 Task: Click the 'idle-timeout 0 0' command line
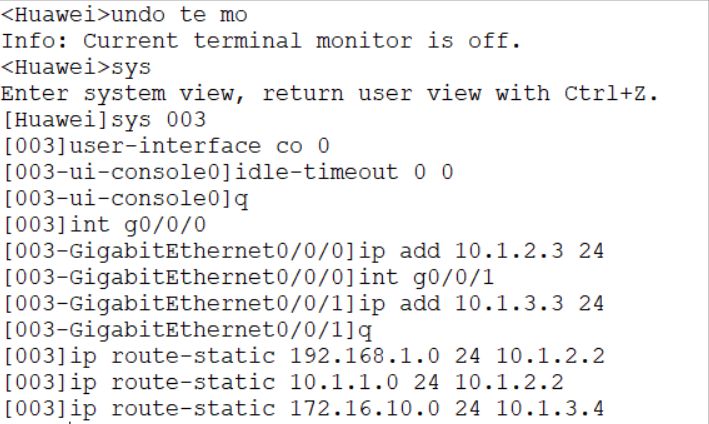pos(228,172)
